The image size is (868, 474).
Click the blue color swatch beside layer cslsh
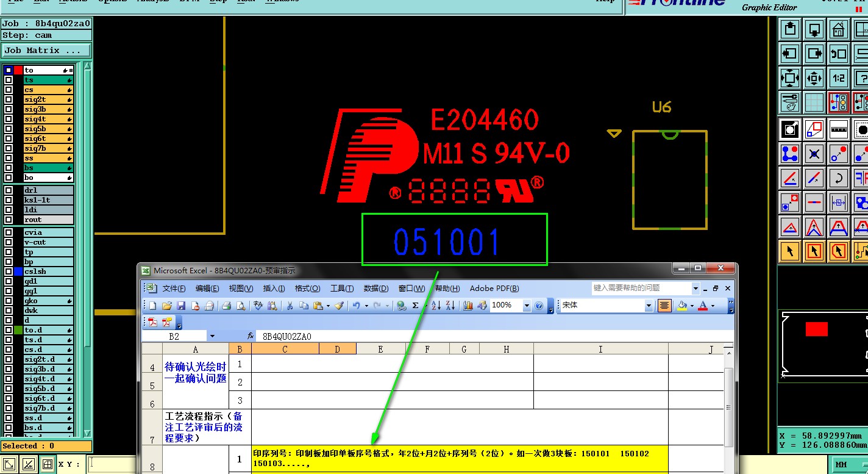[x=18, y=271]
